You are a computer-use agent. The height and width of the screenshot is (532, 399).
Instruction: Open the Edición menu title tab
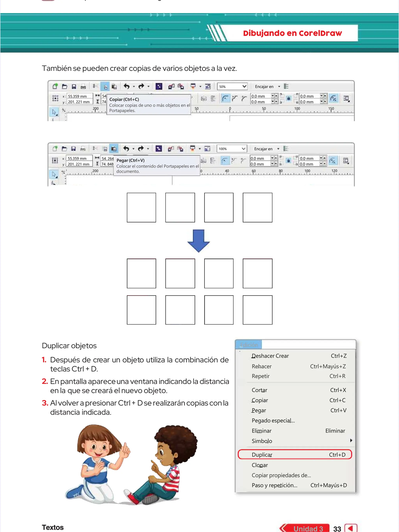tap(249, 345)
